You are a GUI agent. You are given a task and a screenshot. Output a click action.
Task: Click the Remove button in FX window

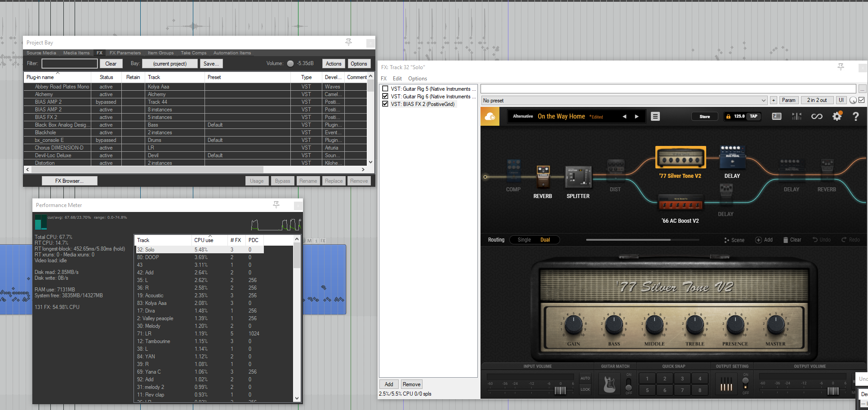411,384
